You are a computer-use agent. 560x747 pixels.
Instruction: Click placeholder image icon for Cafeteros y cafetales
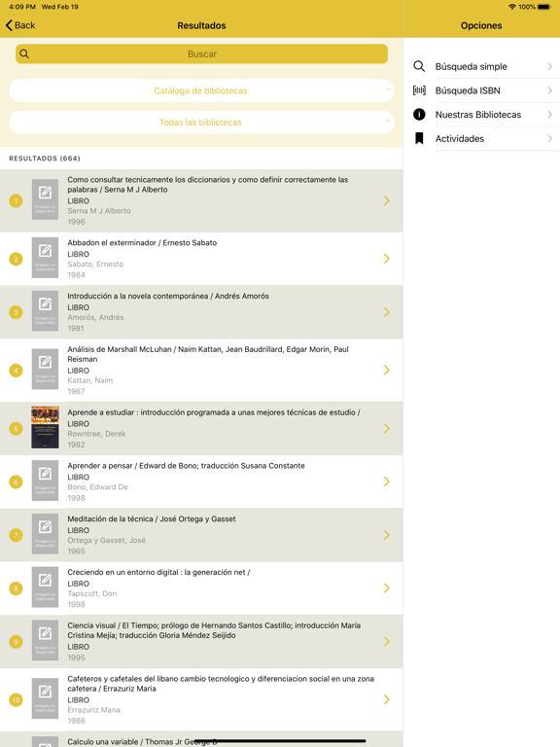tap(46, 698)
